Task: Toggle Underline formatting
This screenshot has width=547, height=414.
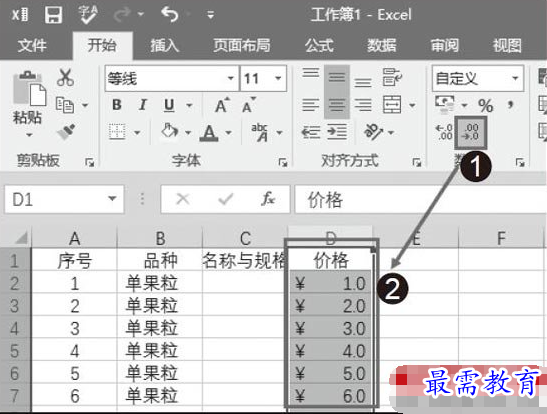Action: click(169, 105)
